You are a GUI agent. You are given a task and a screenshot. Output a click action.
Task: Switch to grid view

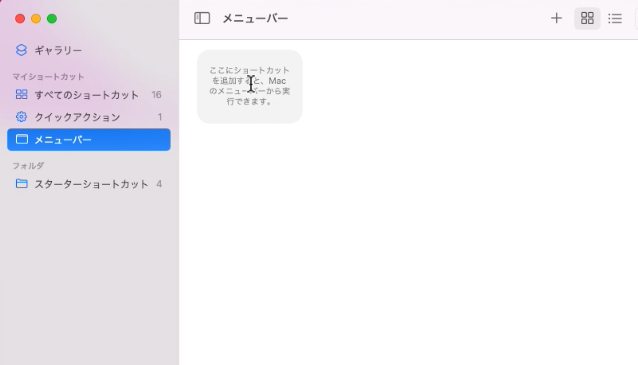(x=587, y=18)
